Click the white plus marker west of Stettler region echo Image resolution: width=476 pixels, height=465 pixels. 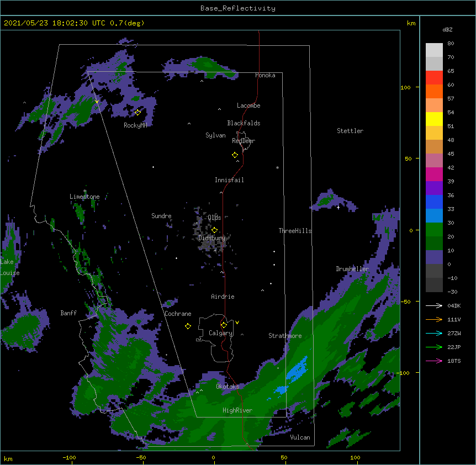click(x=338, y=207)
